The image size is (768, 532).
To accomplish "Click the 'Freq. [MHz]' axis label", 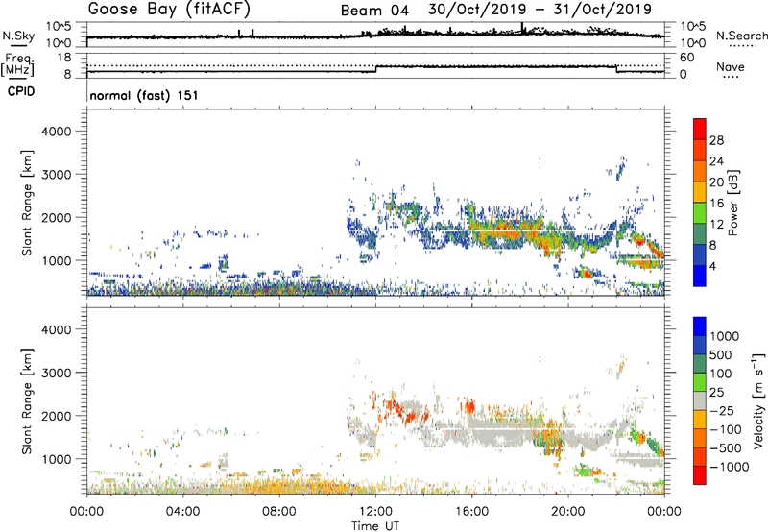I will click(18, 64).
